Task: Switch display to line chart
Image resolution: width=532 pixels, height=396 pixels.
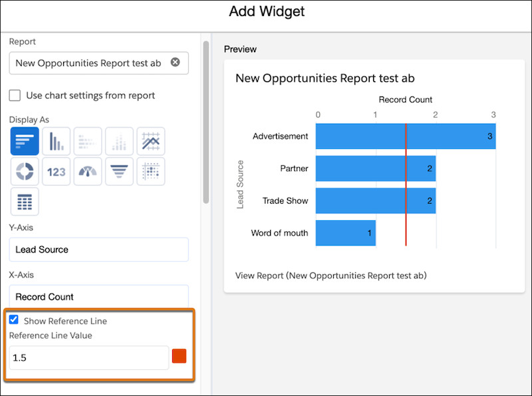Action: 151,141
